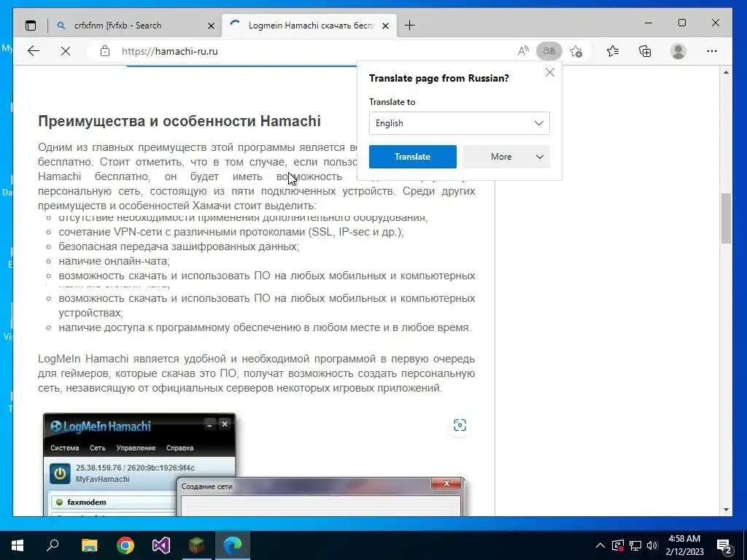
Task: Close the Logmein Hamachi tab
Action: click(385, 26)
